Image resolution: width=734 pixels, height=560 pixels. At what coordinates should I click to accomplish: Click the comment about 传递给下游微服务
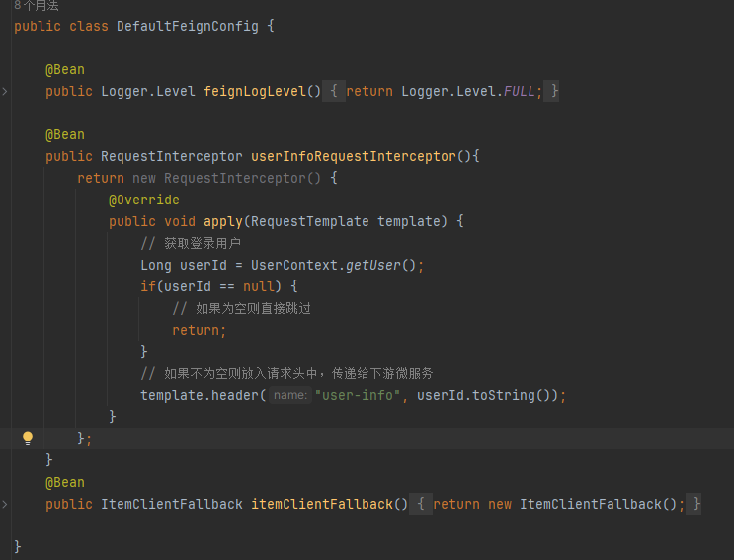(x=286, y=373)
